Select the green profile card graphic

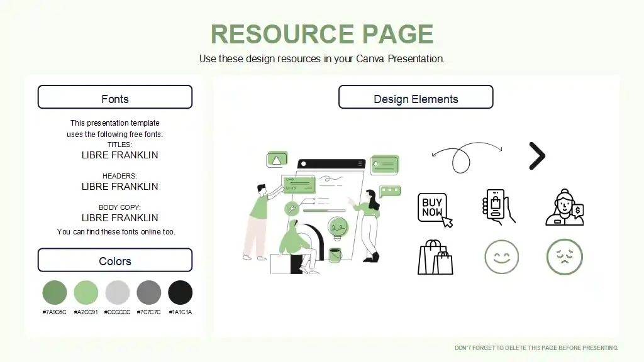[384, 165]
